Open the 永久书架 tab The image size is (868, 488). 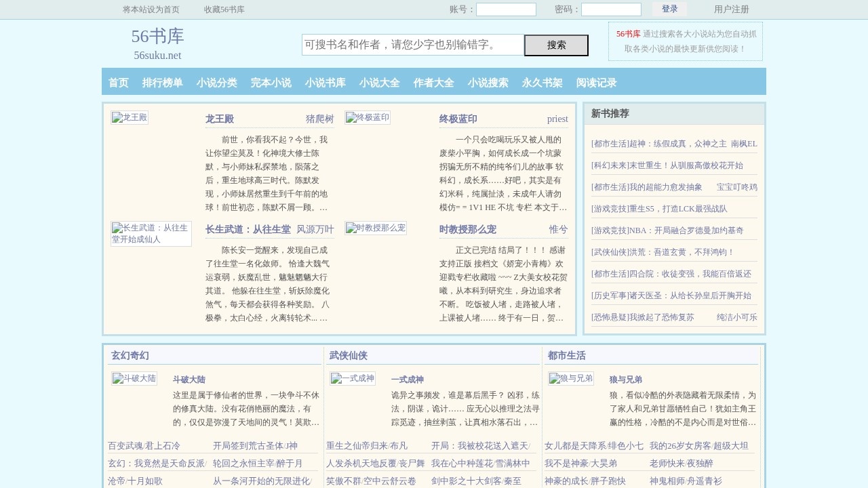pyautogui.click(x=542, y=83)
